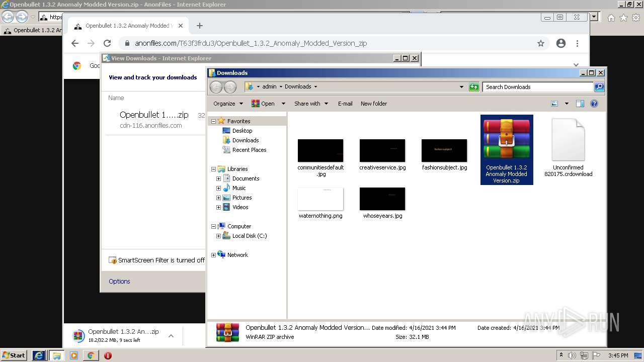Viewport: 644px width, 362px height.
Task: Open the Windows Start menu
Action: click(x=14, y=355)
